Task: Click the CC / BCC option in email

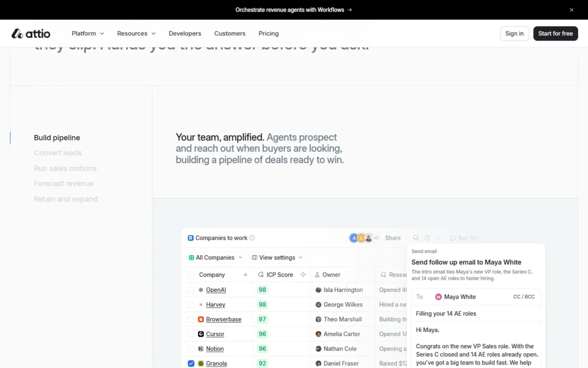Action: [524, 297]
